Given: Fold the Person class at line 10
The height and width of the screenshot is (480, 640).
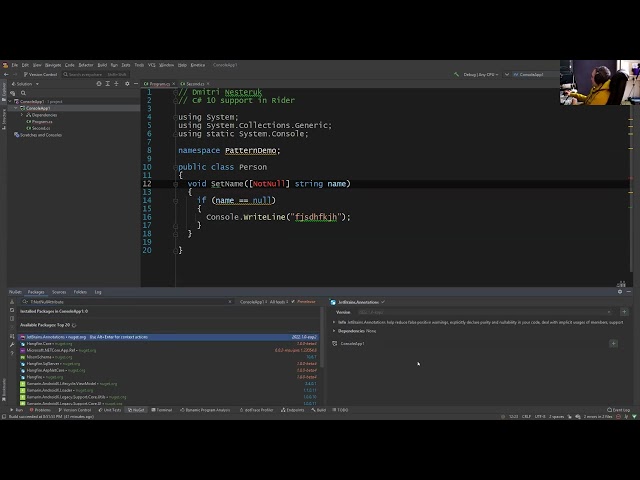Looking at the screenshot, I should coord(175,167).
